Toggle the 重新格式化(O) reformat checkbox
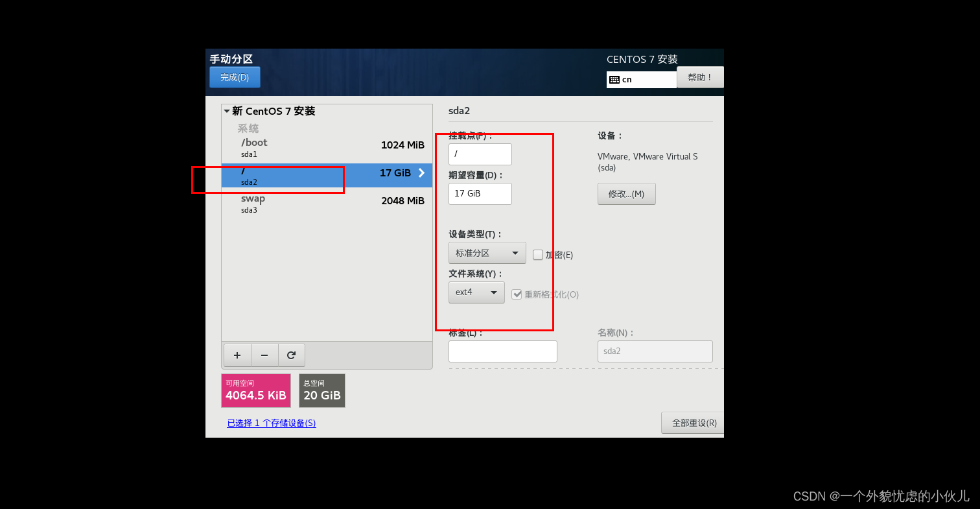The width and height of the screenshot is (980, 509). pyautogui.click(x=517, y=294)
